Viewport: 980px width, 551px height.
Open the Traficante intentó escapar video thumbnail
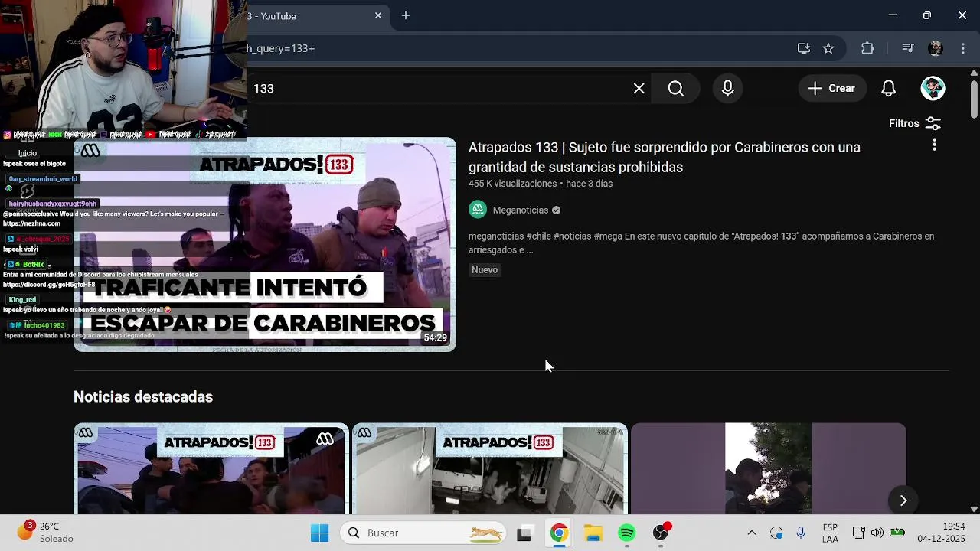tap(265, 245)
